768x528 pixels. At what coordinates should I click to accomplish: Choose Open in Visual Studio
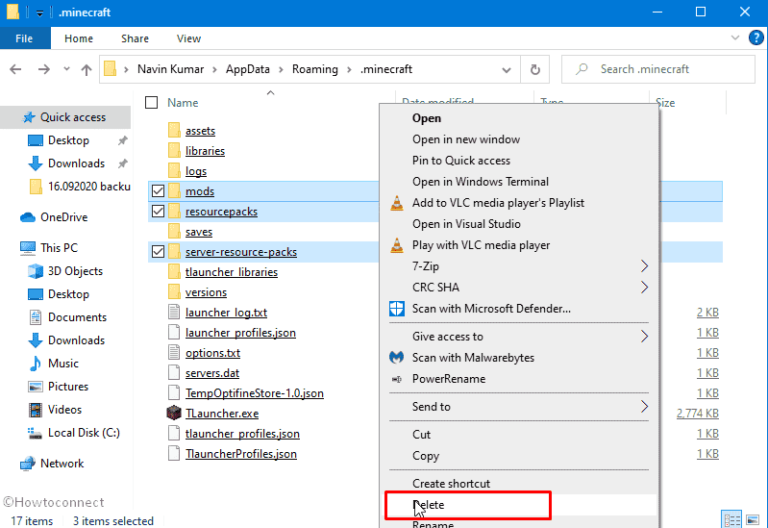pos(466,224)
